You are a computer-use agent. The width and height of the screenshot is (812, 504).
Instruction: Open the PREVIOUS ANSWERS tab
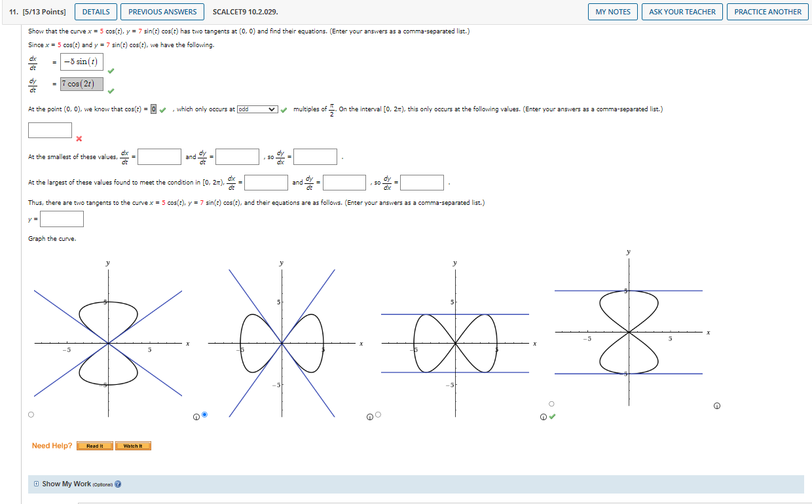click(x=162, y=12)
